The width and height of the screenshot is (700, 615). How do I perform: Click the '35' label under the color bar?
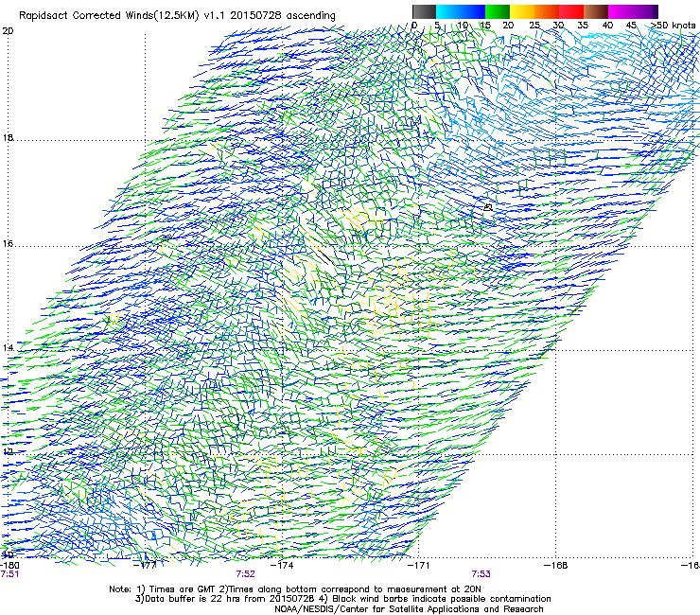[x=583, y=26]
